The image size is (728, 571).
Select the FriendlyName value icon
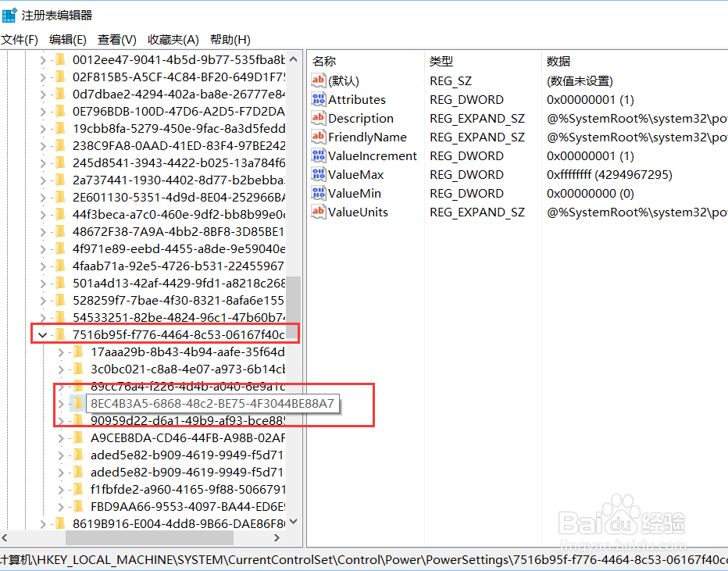click(319, 137)
